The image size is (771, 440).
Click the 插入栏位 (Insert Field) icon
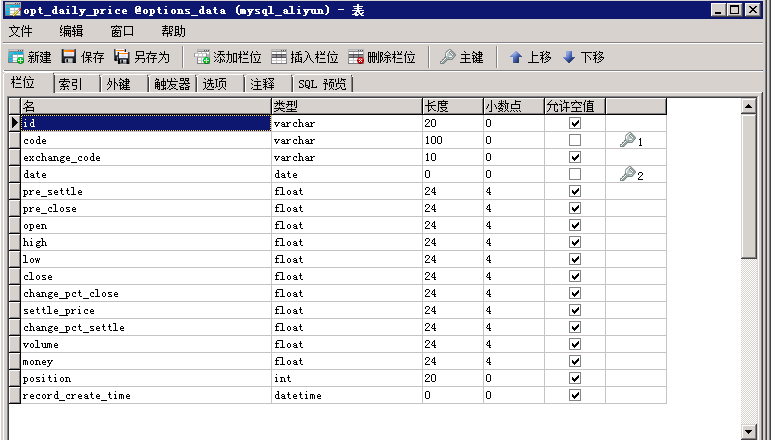coord(279,57)
